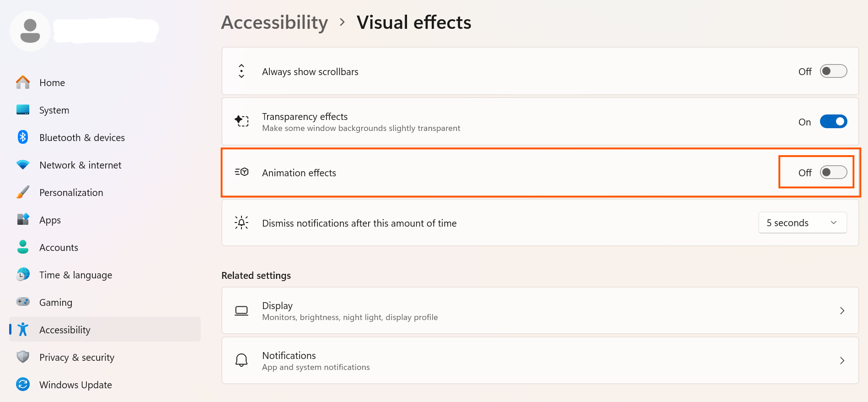This screenshot has width=868, height=402.
Task: Select Time & language in sidebar
Action: click(x=75, y=275)
